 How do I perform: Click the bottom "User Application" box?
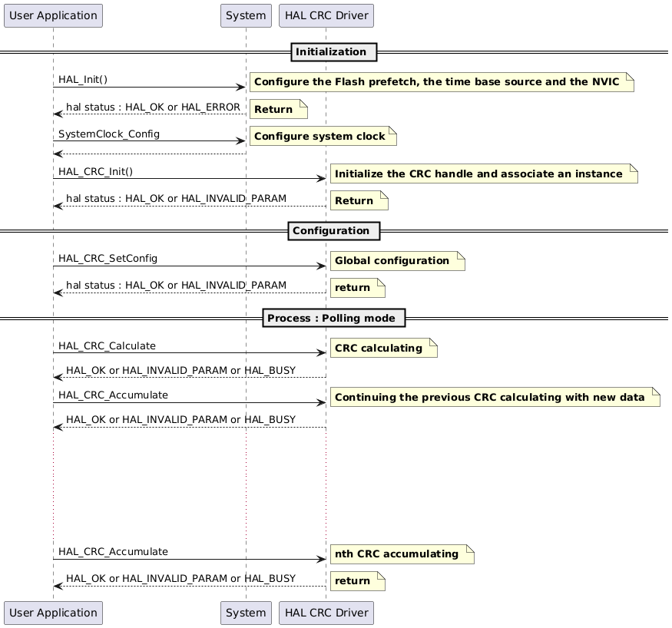click(52, 613)
